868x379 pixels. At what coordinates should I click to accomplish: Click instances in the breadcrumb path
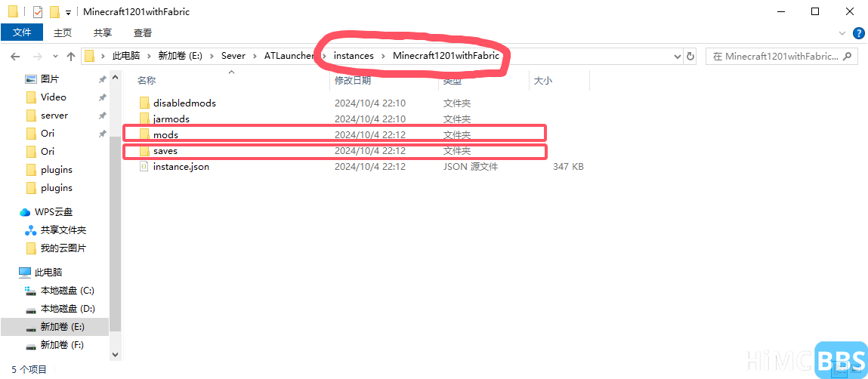coord(353,56)
